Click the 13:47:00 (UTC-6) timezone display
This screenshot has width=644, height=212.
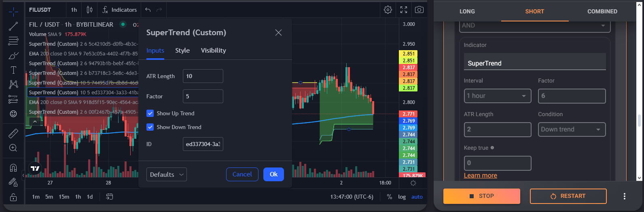pos(352,197)
